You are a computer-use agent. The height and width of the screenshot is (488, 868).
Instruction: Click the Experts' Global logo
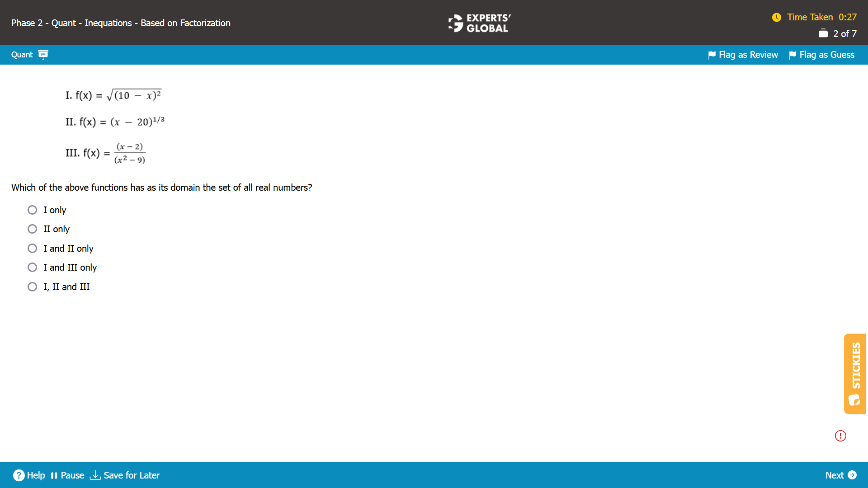tap(479, 23)
